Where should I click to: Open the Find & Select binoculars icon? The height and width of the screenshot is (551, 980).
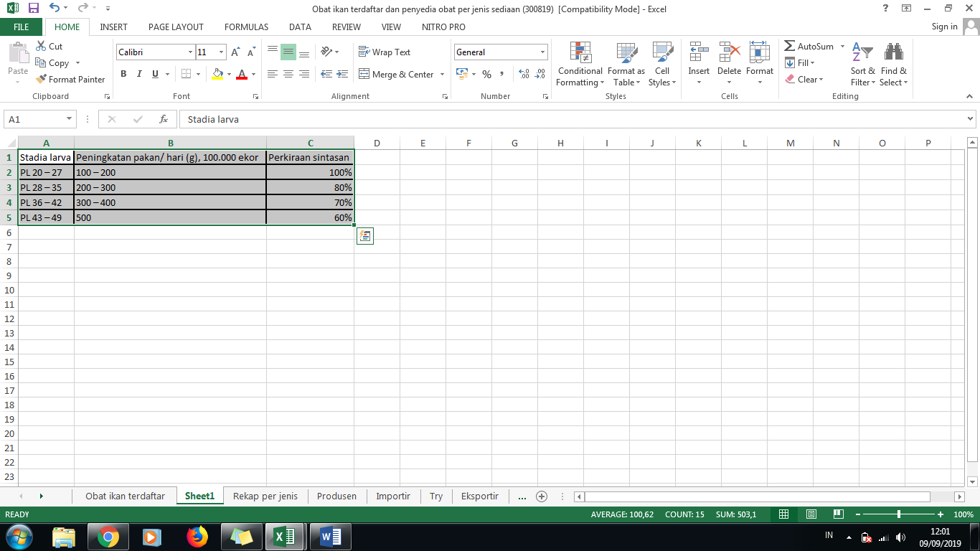click(893, 52)
